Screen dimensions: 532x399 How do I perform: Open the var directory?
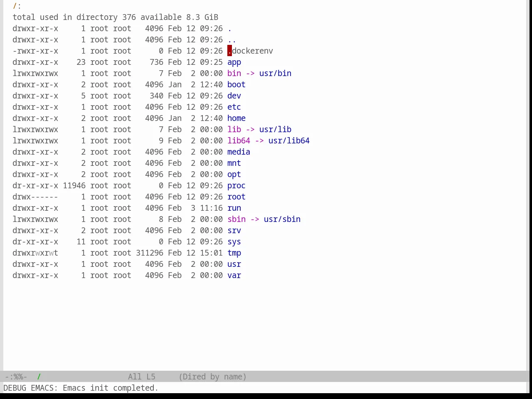click(234, 276)
